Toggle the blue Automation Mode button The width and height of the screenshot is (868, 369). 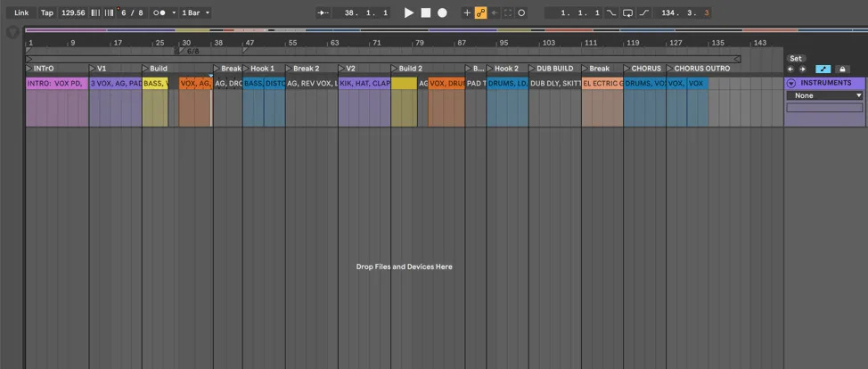823,70
